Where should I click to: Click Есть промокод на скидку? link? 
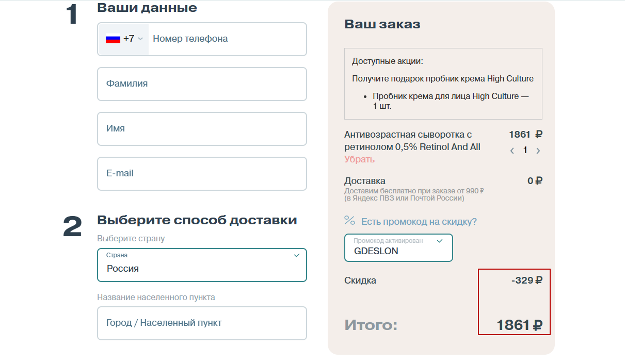pyautogui.click(x=419, y=222)
